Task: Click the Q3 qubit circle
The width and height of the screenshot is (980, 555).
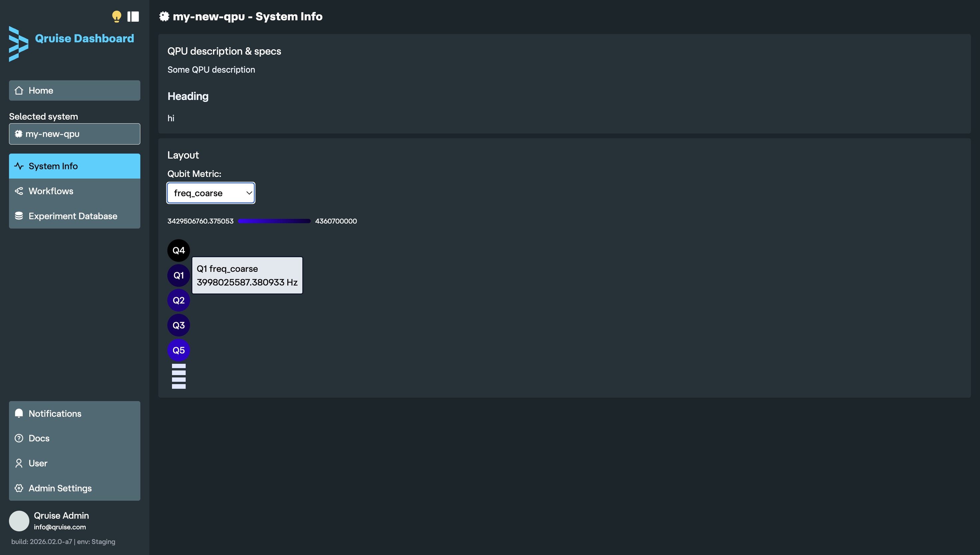Action: click(x=178, y=325)
